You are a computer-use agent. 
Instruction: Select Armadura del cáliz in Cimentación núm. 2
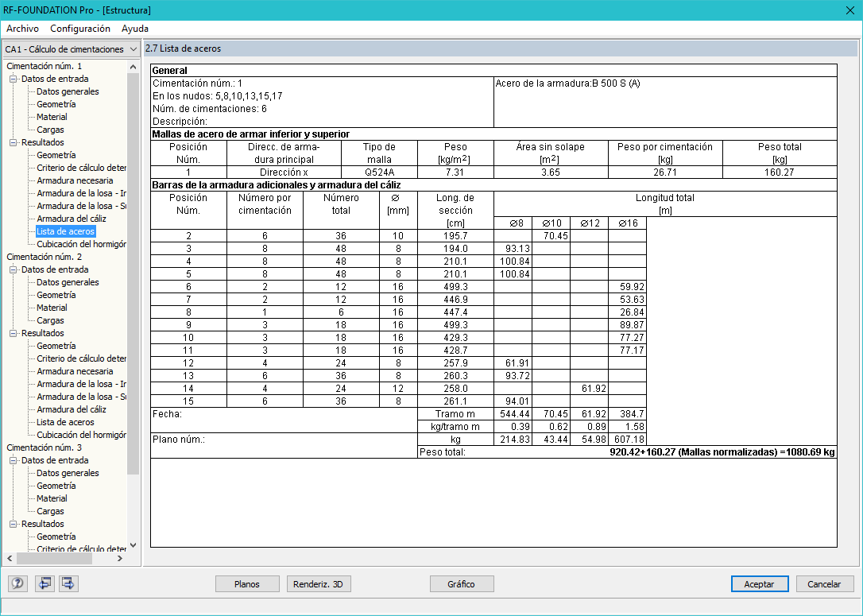[72, 409]
